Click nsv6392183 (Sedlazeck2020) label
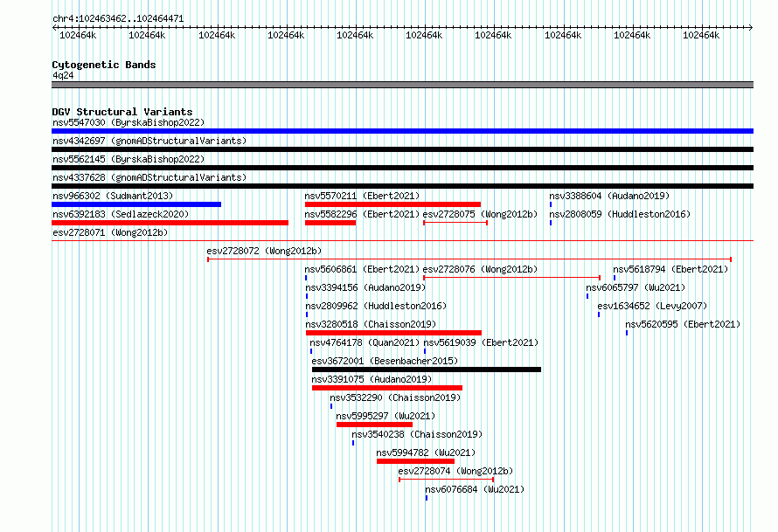The image size is (778, 532). pos(121,214)
